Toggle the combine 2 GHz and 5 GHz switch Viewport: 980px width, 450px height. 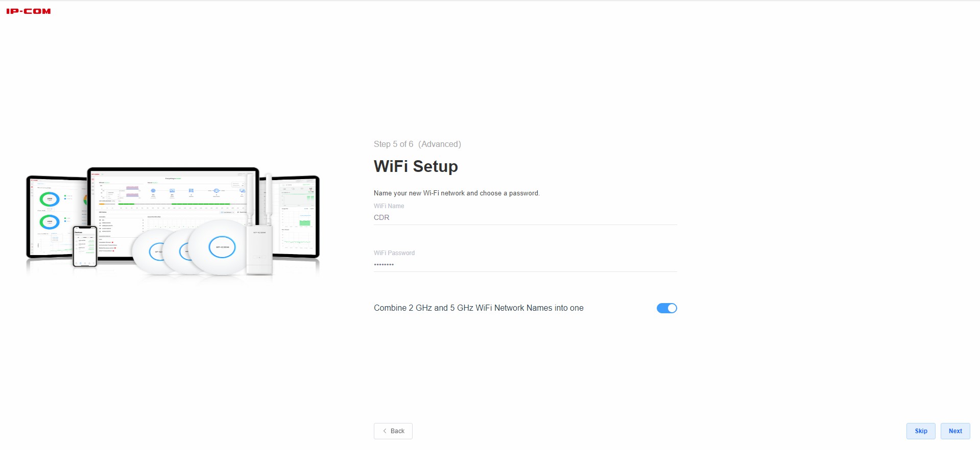(x=666, y=308)
